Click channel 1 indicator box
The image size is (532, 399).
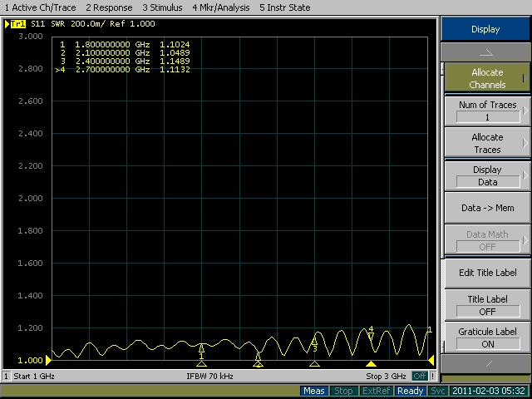coord(6,376)
